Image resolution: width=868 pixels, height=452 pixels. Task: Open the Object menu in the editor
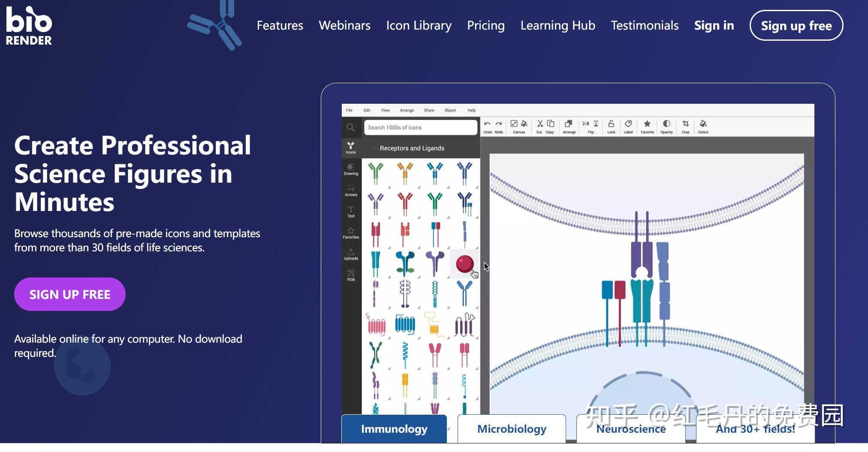click(450, 110)
